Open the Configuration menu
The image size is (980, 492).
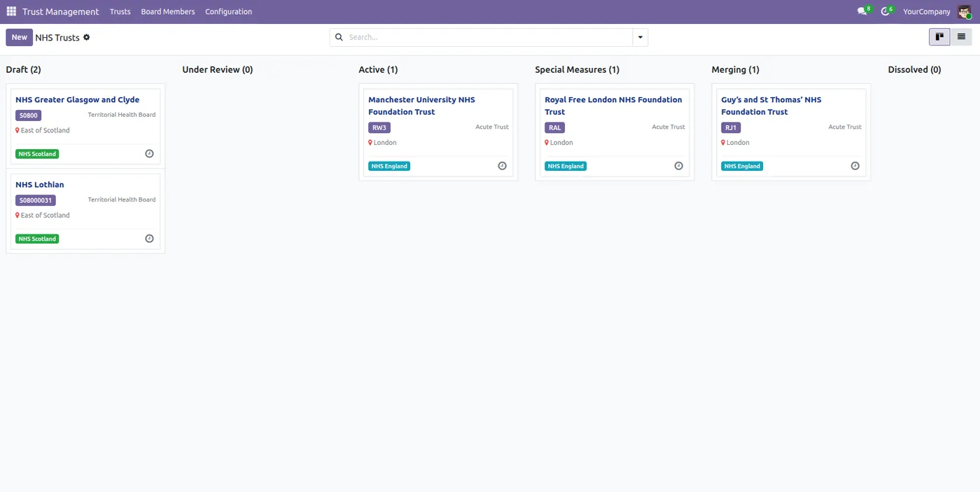coord(228,12)
